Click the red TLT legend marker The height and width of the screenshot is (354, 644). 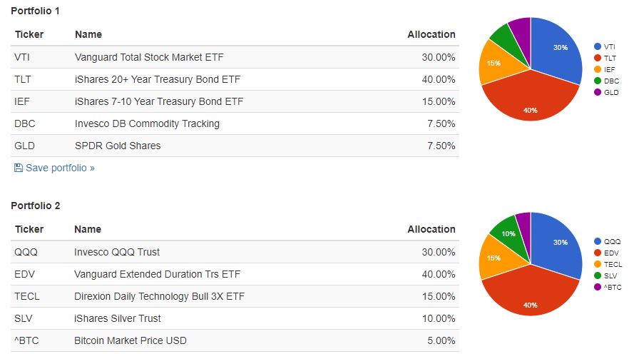(x=598, y=58)
